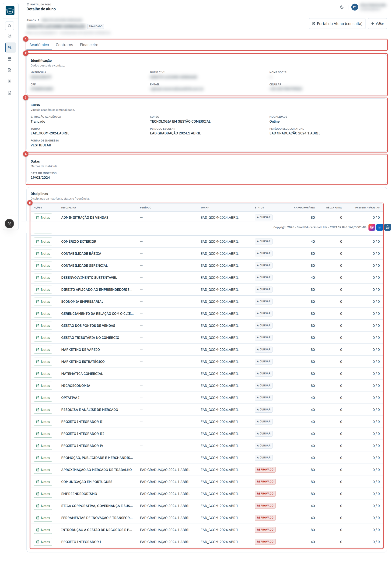Open the search icon in the sidebar
This screenshot has width=392, height=570.
point(10,26)
